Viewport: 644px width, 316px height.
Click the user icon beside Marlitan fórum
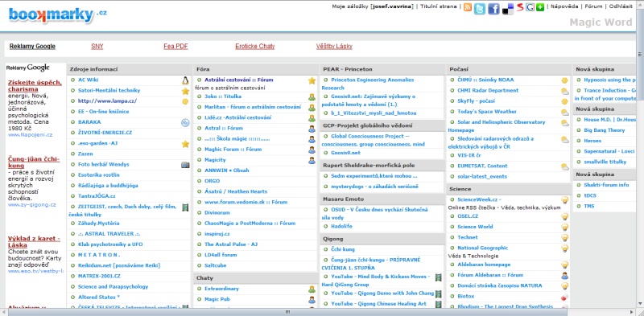pos(312,108)
